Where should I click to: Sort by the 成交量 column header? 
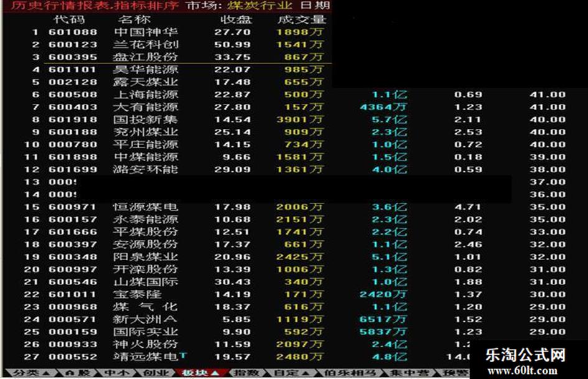tap(302, 19)
